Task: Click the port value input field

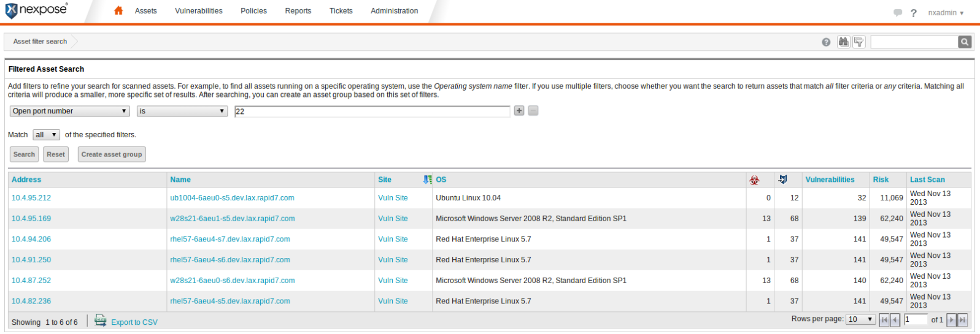Action: 372,111
